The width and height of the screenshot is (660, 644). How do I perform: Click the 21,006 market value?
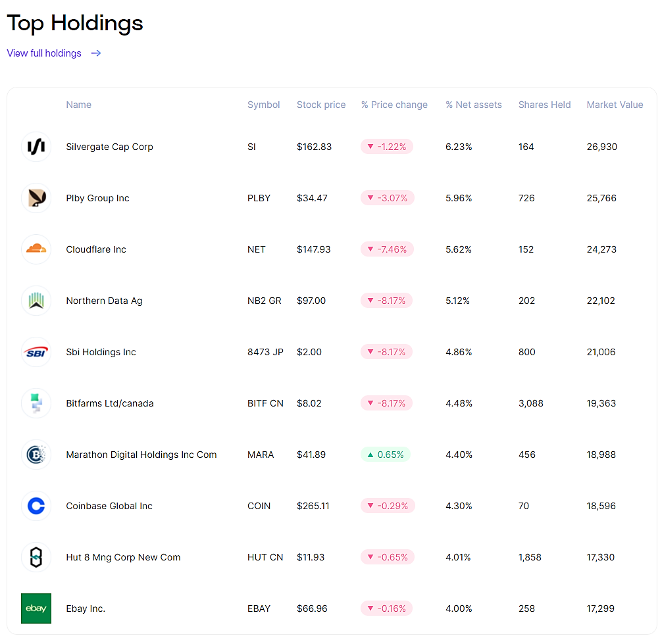coord(601,353)
